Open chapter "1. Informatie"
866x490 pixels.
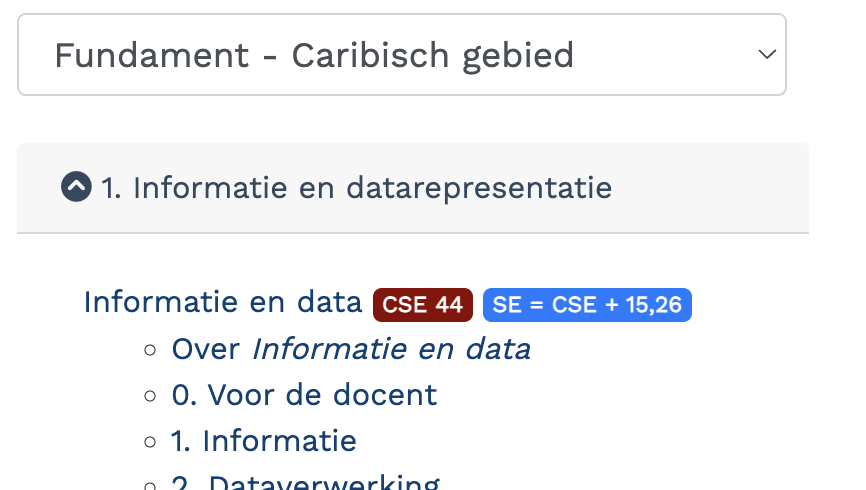point(264,440)
